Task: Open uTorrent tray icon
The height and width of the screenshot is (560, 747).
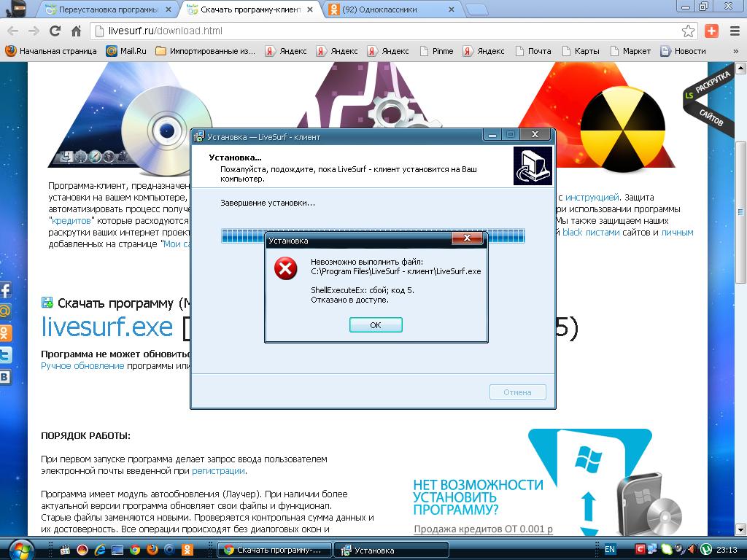Action: point(706,550)
